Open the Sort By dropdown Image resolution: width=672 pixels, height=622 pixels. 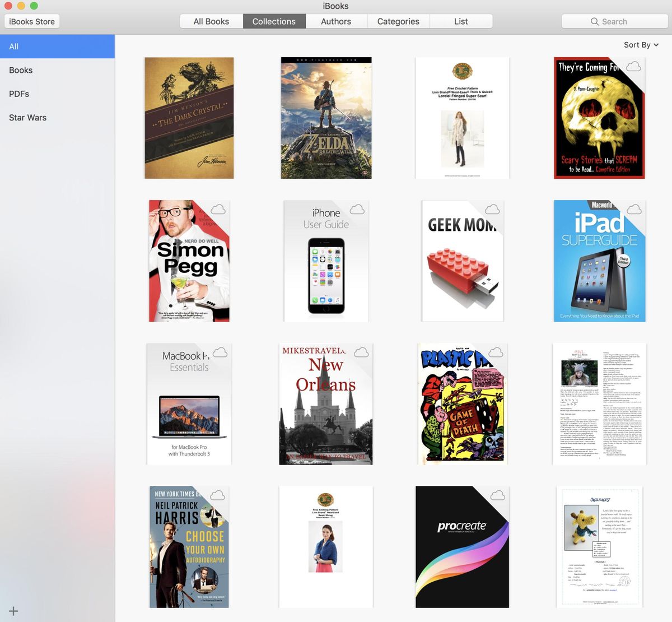640,45
